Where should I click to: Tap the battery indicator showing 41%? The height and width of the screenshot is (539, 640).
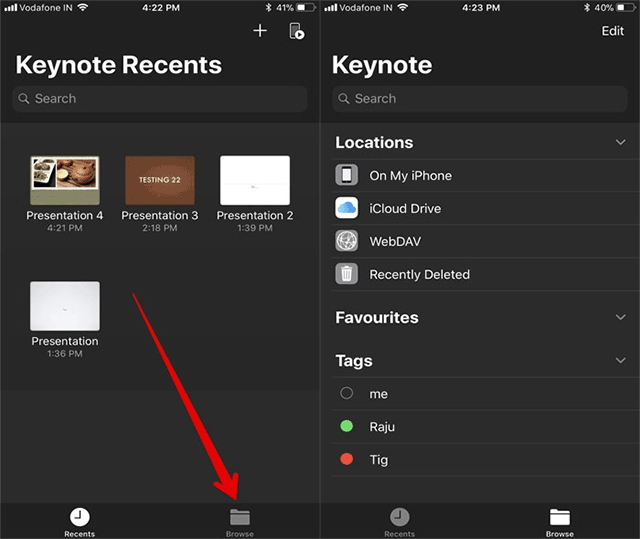click(x=306, y=8)
